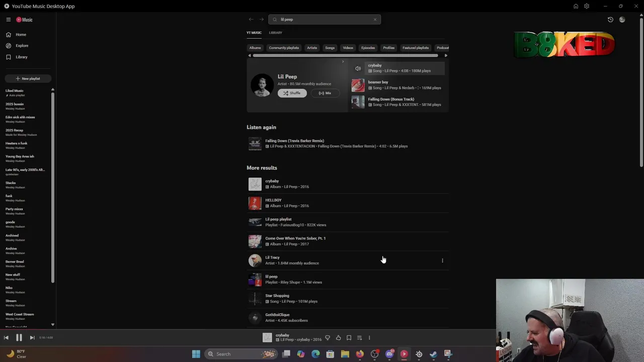
Task: Open the West Coast Stream playlist
Action: point(27,316)
